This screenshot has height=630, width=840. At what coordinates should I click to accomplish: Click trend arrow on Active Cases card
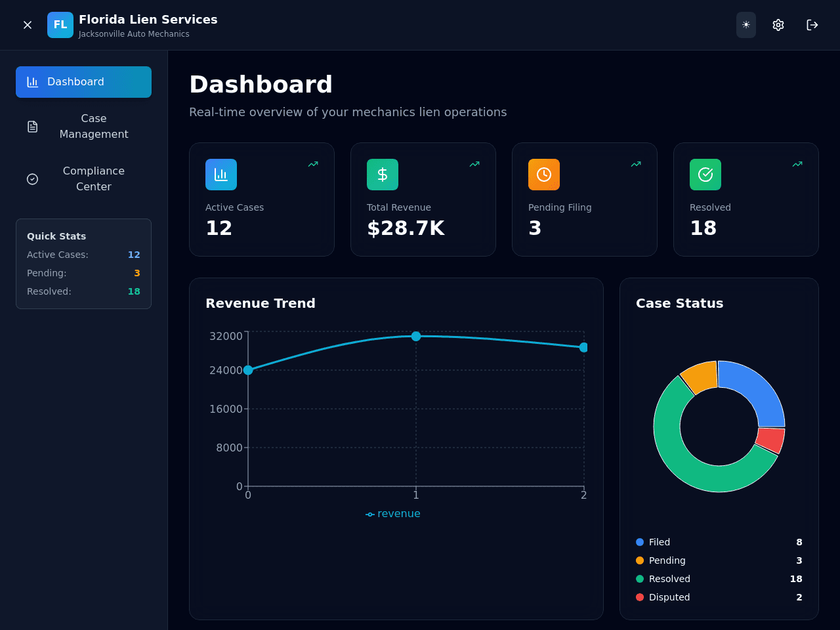pyautogui.click(x=313, y=164)
